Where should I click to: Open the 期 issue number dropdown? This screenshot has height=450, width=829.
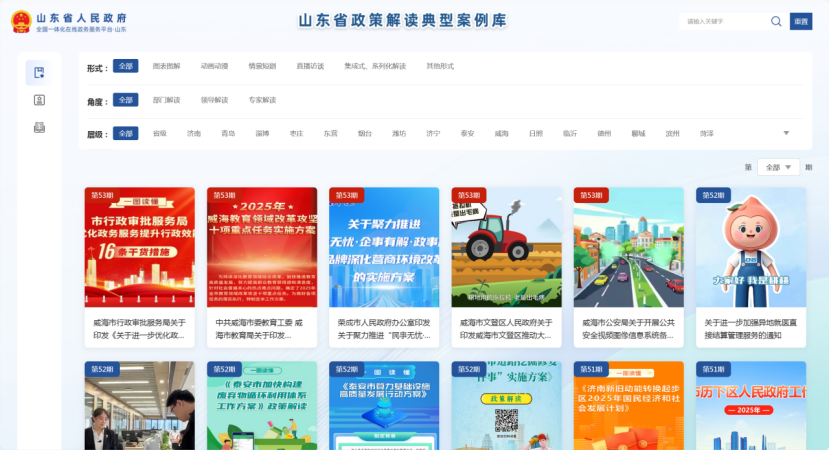(x=778, y=167)
